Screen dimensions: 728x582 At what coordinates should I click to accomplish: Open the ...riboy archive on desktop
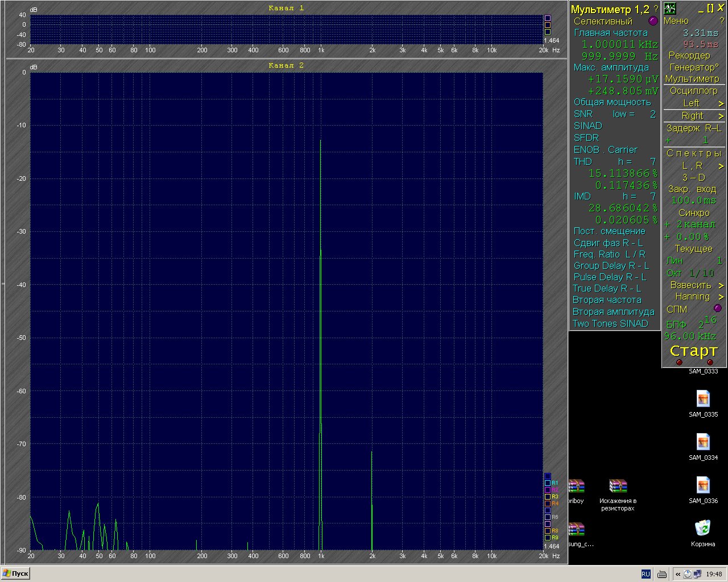pos(576,491)
